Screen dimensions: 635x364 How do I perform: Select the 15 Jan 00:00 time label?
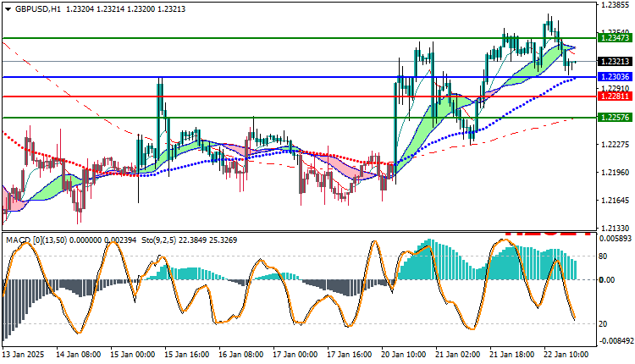coord(132,355)
